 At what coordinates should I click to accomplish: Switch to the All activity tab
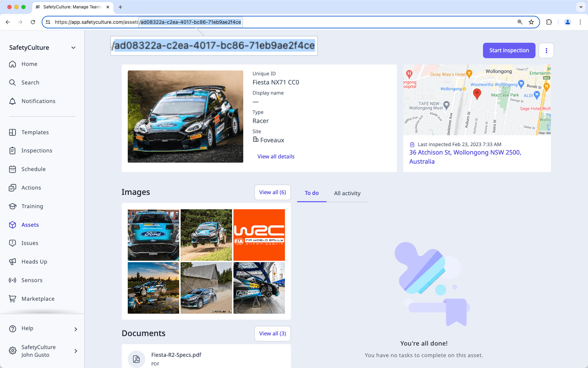347,193
